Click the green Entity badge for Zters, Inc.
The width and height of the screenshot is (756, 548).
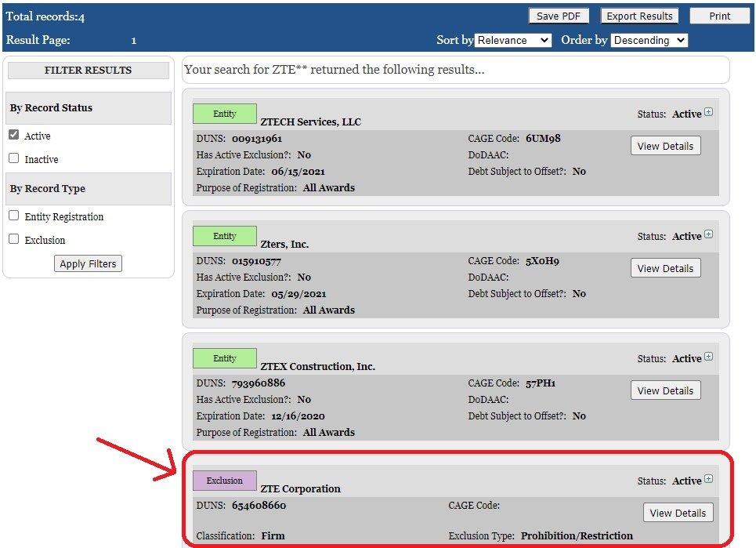point(225,236)
